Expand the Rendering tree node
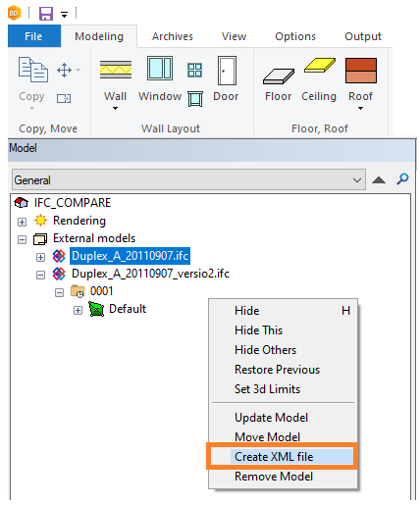This screenshot has width=420, height=505. [x=22, y=222]
